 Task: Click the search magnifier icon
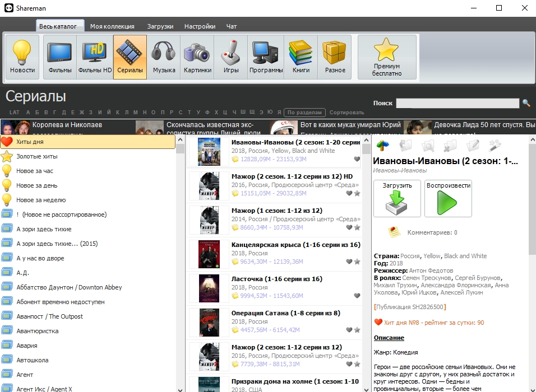click(526, 103)
